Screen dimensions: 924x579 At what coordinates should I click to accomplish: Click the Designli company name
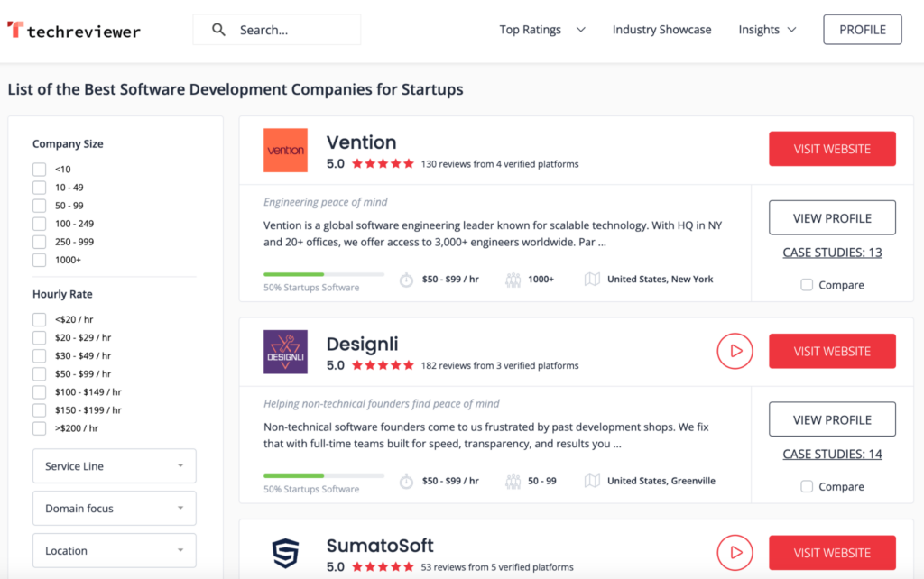coord(363,344)
